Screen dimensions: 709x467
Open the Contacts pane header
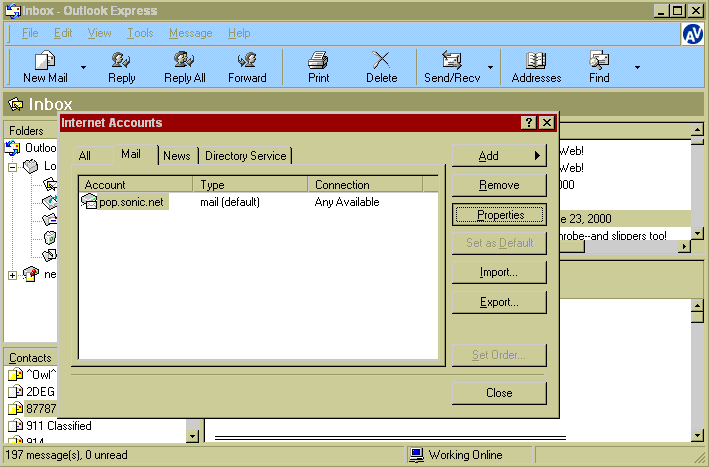(x=30, y=358)
